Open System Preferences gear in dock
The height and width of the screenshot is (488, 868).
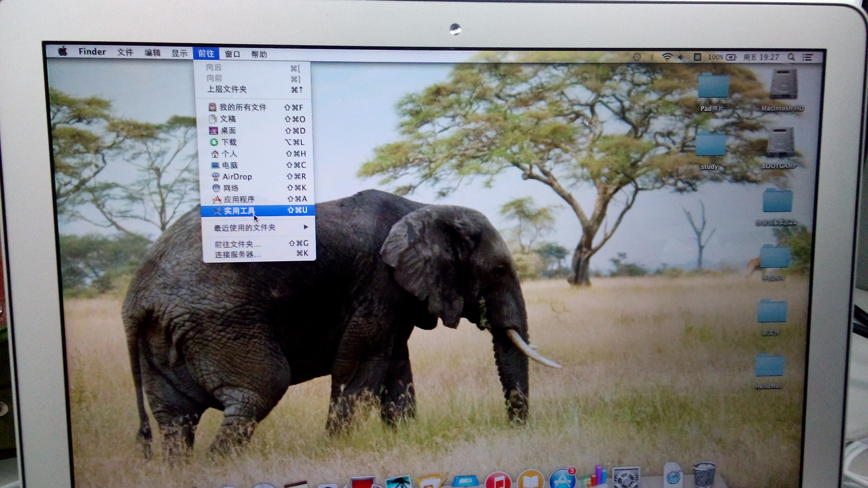[626, 479]
